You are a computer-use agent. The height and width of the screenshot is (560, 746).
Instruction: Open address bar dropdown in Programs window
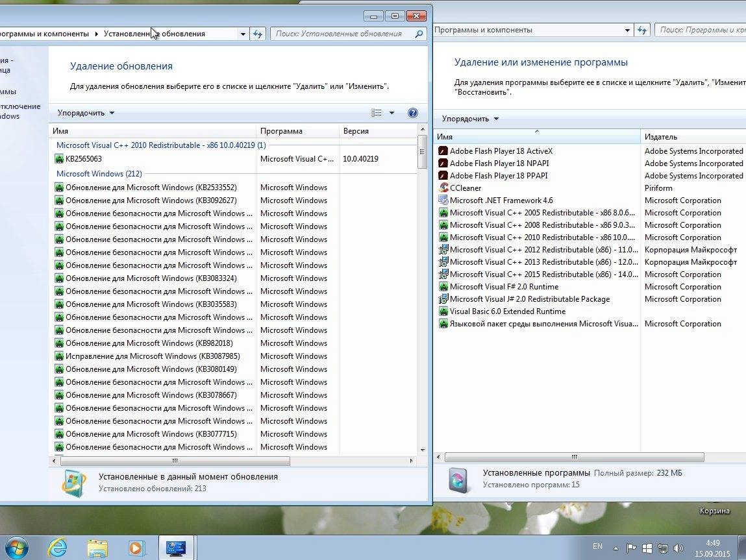pos(628,30)
